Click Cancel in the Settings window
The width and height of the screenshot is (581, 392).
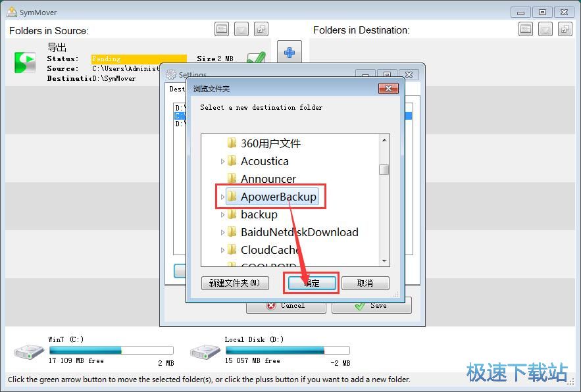286,306
